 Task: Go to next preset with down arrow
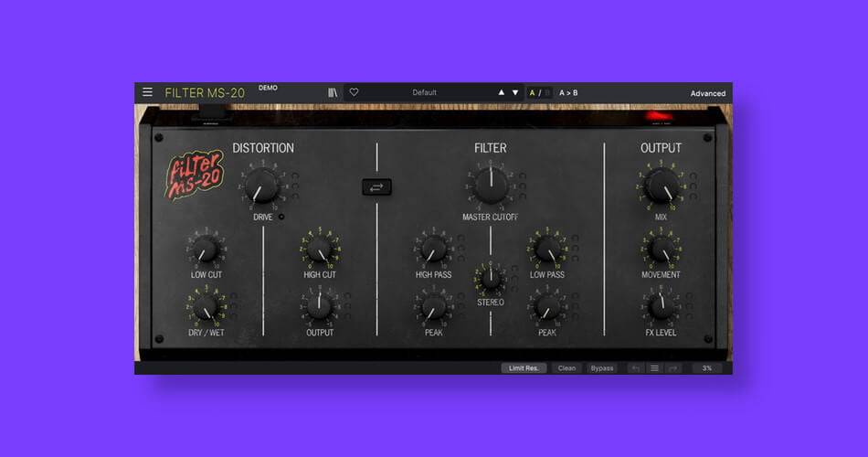515,92
